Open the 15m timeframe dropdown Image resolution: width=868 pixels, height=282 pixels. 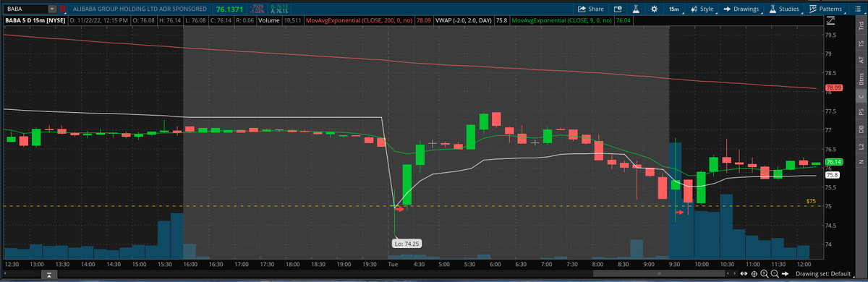tap(676, 9)
